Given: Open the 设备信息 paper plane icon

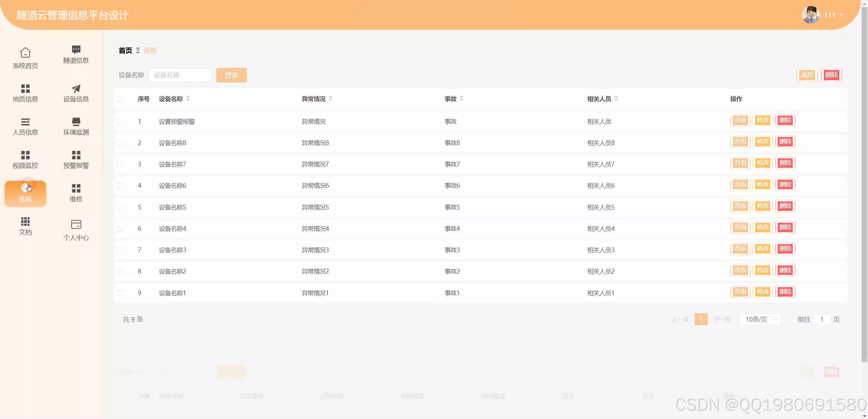Looking at the screenshot, I should (76, 88).
